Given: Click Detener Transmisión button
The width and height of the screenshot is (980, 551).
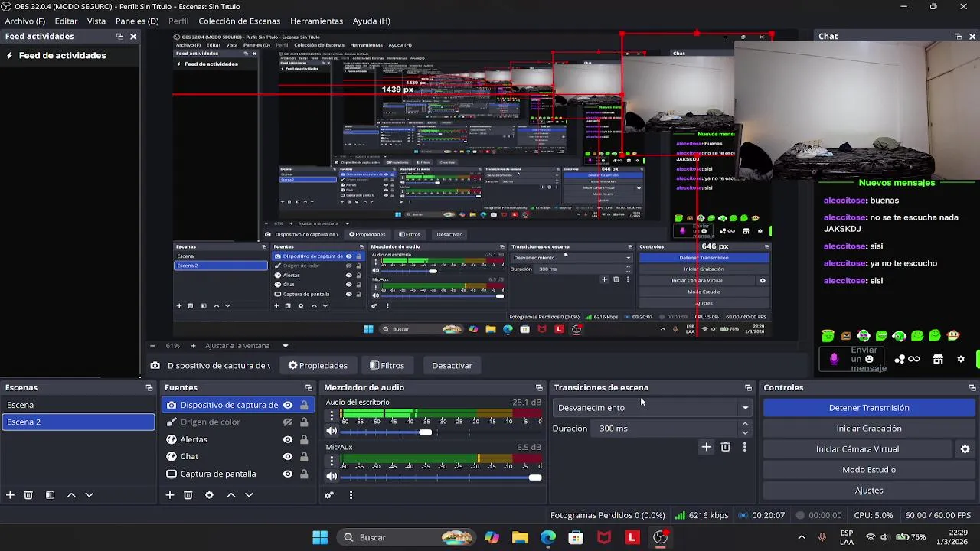Looking at the screenshot, I should pos(869,408).
